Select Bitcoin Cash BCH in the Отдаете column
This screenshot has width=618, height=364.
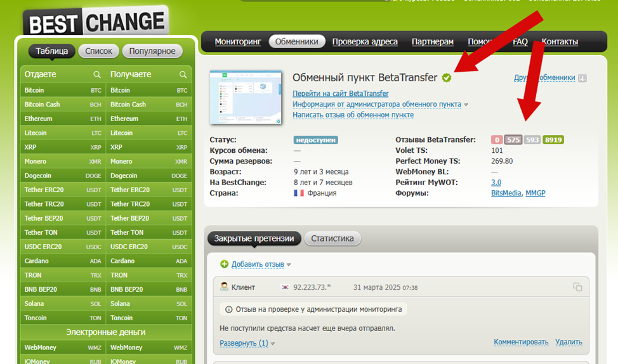click(x=63, y=105)
